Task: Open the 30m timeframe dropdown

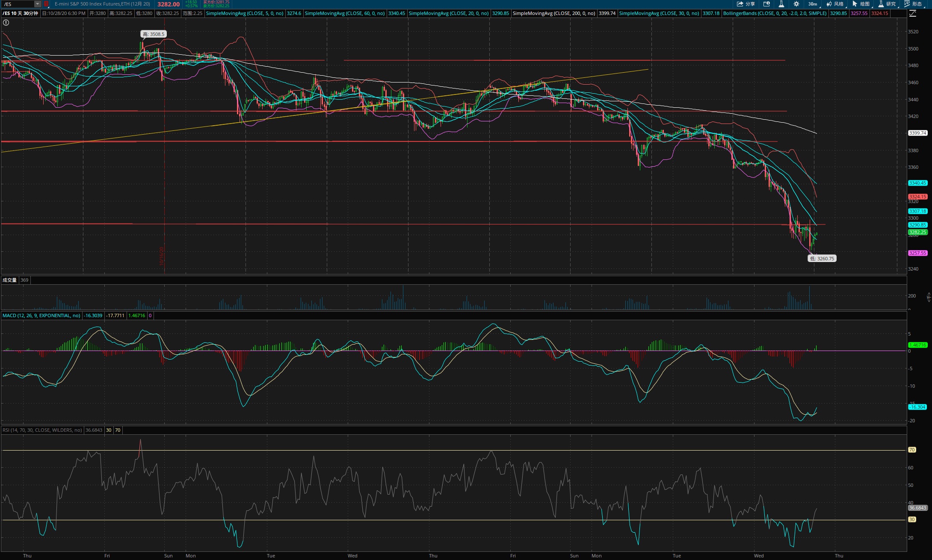Action: [813, 4]
